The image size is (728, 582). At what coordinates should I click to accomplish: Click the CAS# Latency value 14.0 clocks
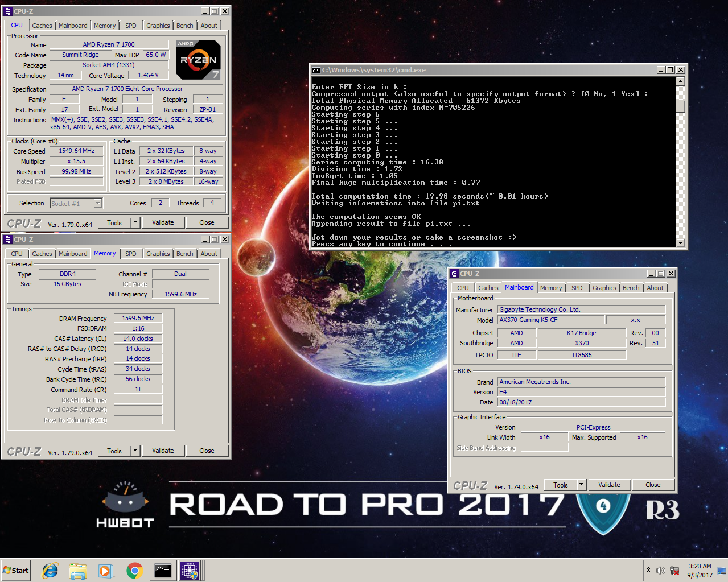point(138,339)
